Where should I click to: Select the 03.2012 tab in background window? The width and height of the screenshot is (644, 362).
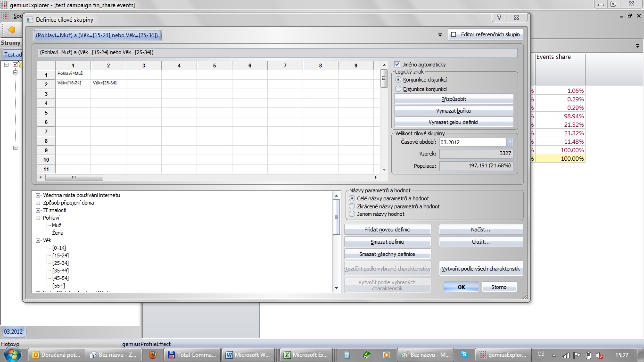(x=13, y=332)
